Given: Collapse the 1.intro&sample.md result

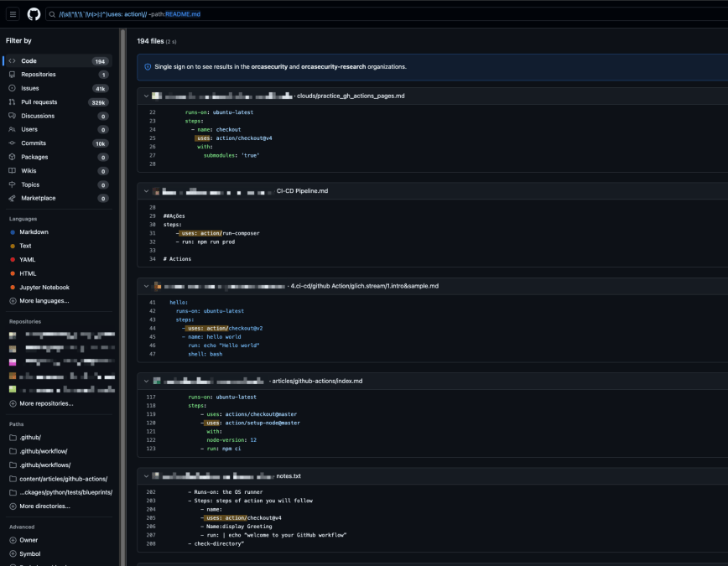Looking at the screenshot, I should (146, 286).
